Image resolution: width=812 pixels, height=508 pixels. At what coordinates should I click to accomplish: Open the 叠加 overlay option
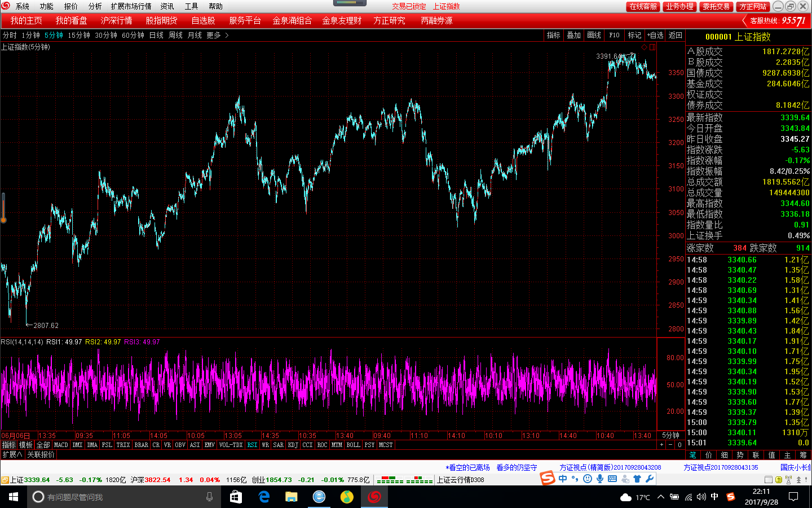pos(573,35)
